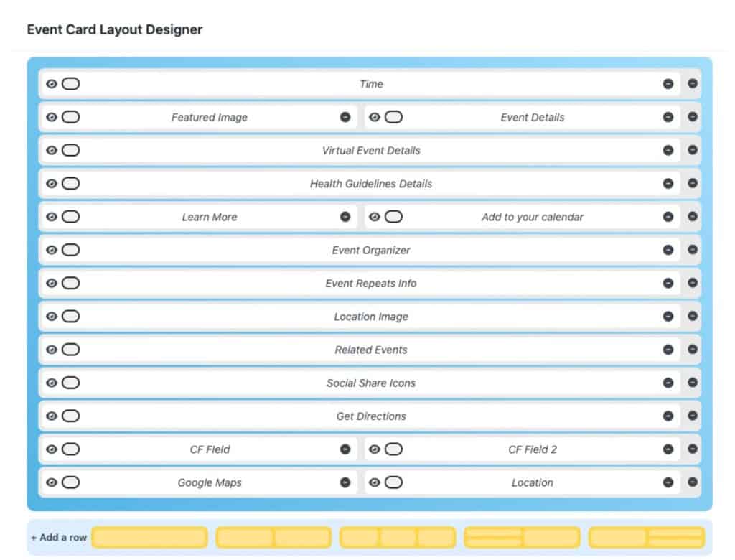The image size is (735, 560).
Task: Delete the entire Related Events row
Action: [693, 350]
